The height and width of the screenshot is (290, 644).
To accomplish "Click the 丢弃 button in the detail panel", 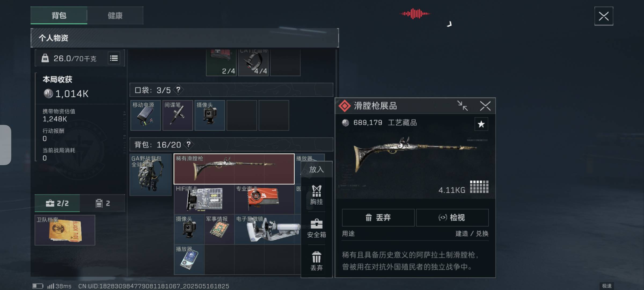I will (378, 218).
